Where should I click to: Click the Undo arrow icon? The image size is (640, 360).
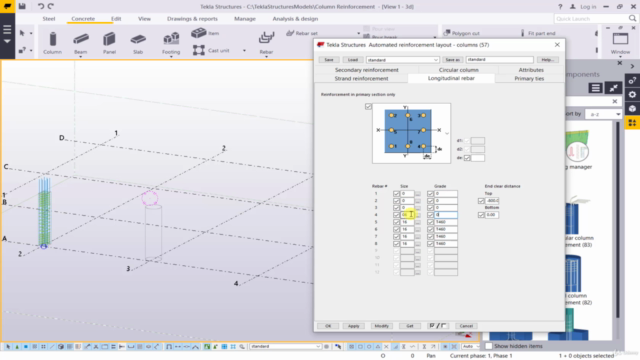[x=40, y=6]
